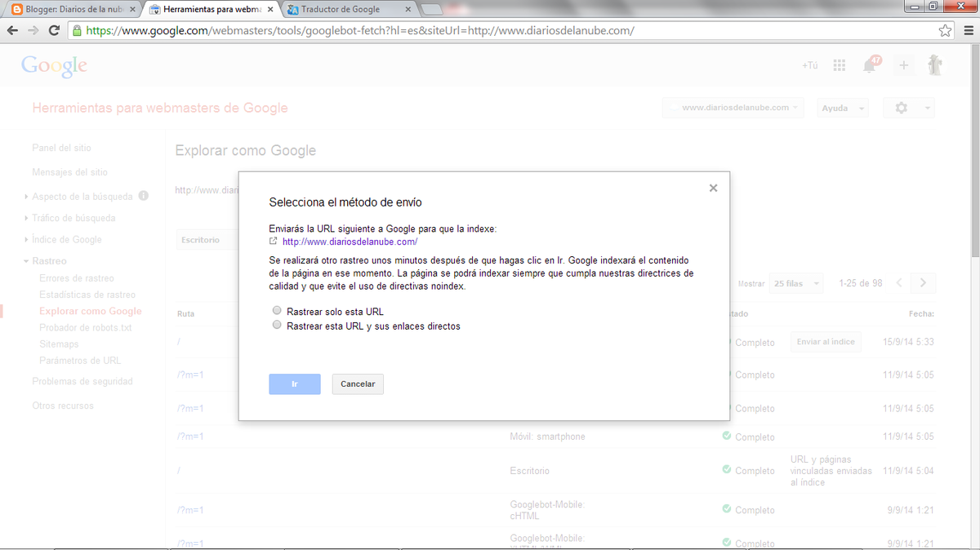This screenshot has width=980, height=550.
Task: Open the notifications bell icon
Action: tap(871, 66)
